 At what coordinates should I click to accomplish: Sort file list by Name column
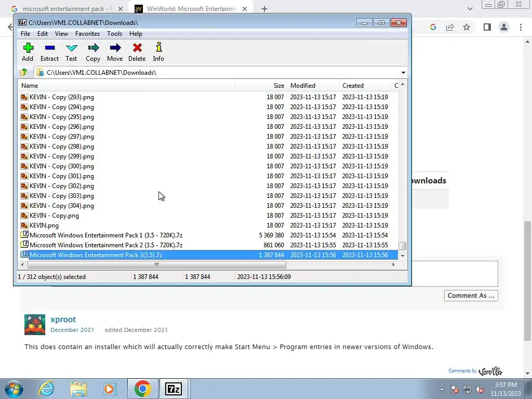pyautogui.click(x=127, y=86)
